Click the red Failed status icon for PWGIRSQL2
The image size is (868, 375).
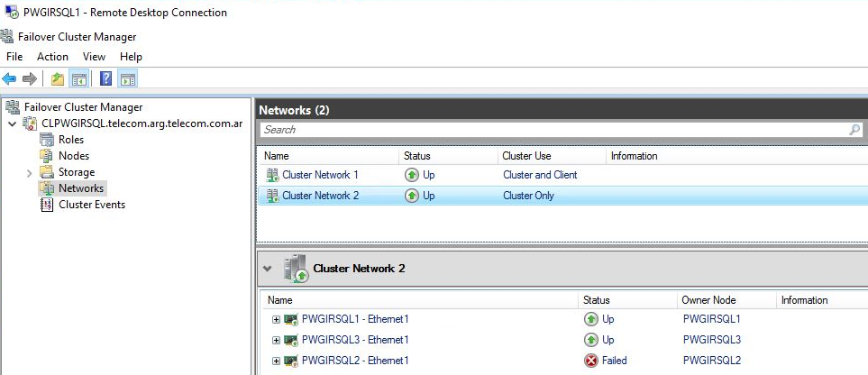pyautogui.click(x=591, y=361)
